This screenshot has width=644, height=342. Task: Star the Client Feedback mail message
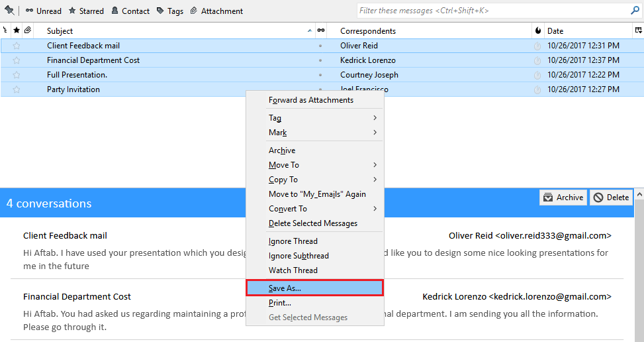point(17,46)
